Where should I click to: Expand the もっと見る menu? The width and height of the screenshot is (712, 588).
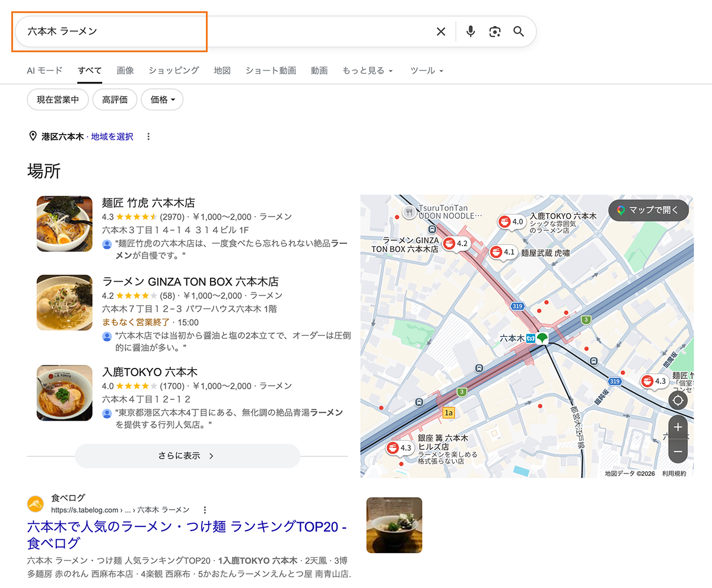pyautogui.click(x=368, y=71)
